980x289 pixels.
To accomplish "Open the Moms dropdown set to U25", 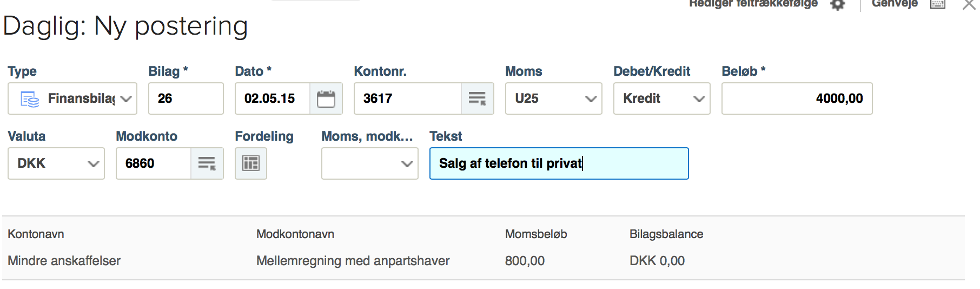I will point(591,99).
